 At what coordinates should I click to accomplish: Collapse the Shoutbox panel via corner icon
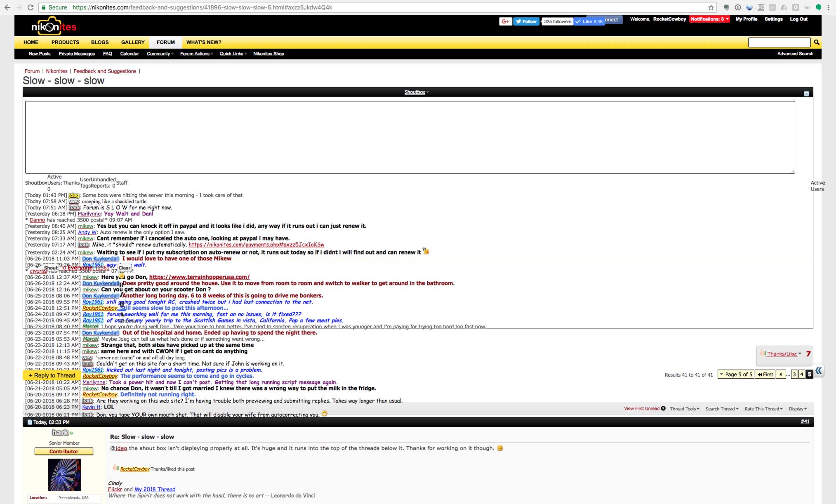[x=806, y=94]
